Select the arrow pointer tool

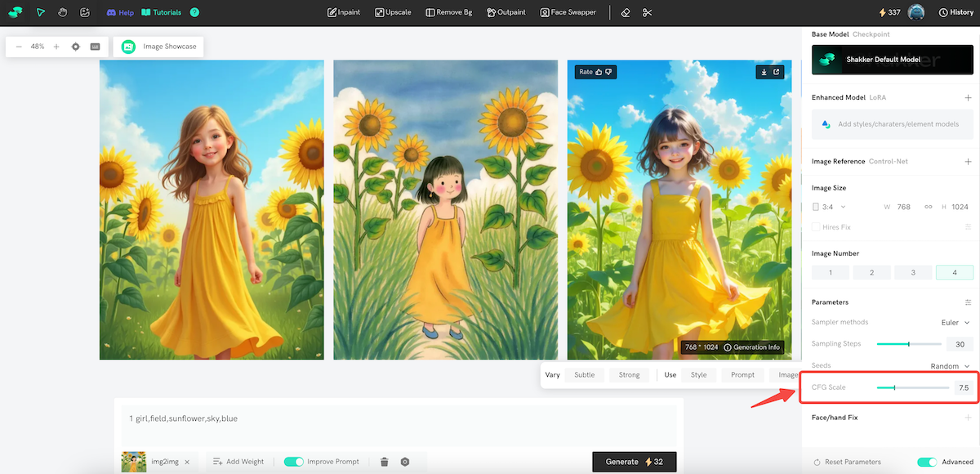[40, 12]
